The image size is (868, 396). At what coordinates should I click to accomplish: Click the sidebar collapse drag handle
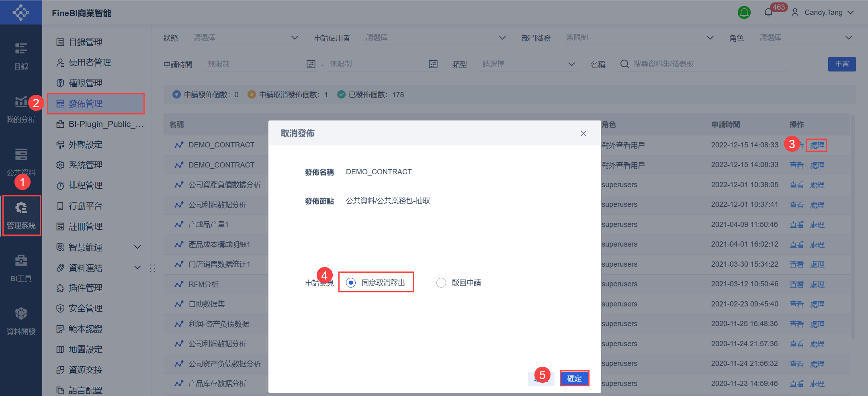[x=153, y=268]
